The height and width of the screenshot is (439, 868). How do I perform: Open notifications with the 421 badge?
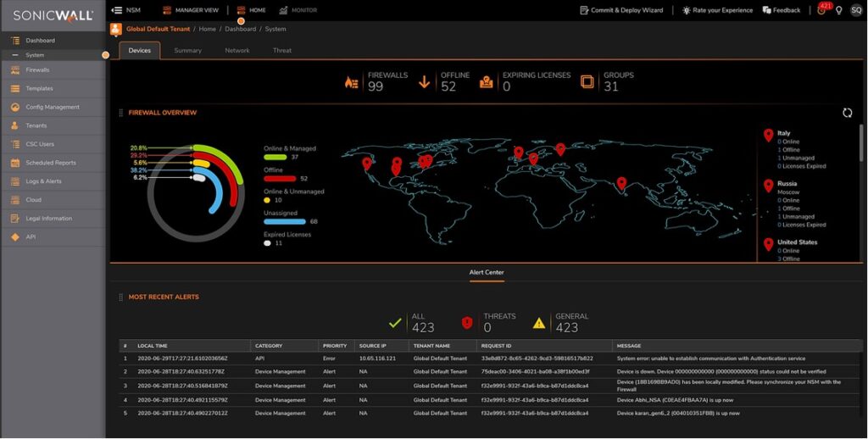click(x=822, y=9)
